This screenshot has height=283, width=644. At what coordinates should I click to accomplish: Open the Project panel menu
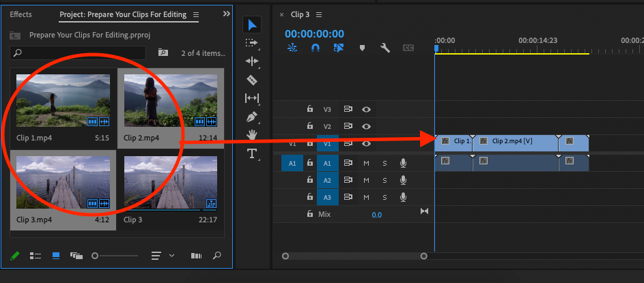[197, 14]
